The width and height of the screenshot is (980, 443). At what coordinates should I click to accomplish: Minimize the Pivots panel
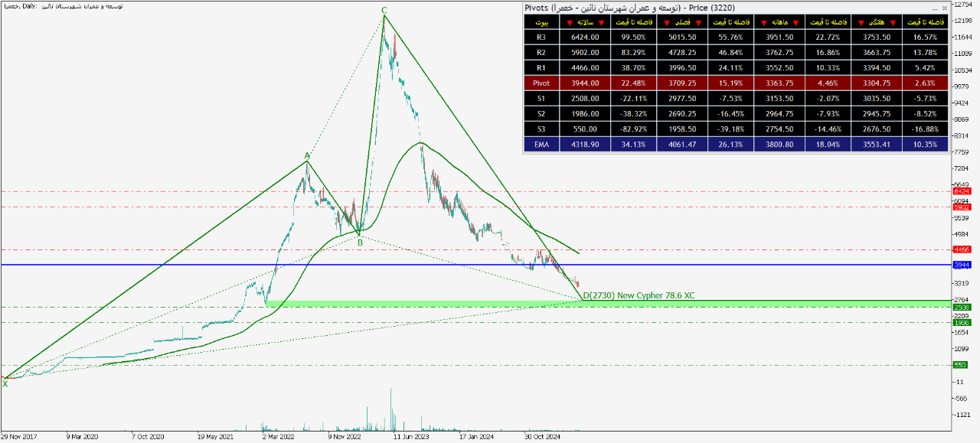pos(934,8)
